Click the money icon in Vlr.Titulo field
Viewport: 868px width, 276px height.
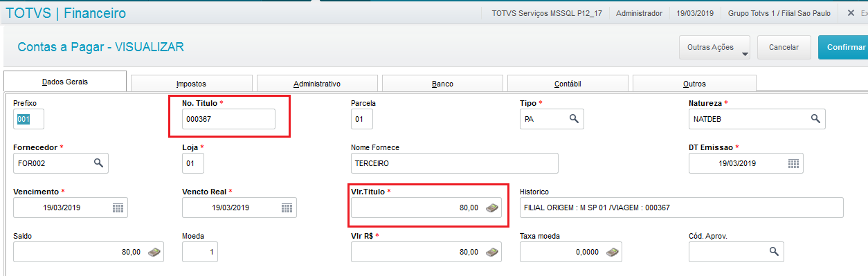(x=491, y=208)
